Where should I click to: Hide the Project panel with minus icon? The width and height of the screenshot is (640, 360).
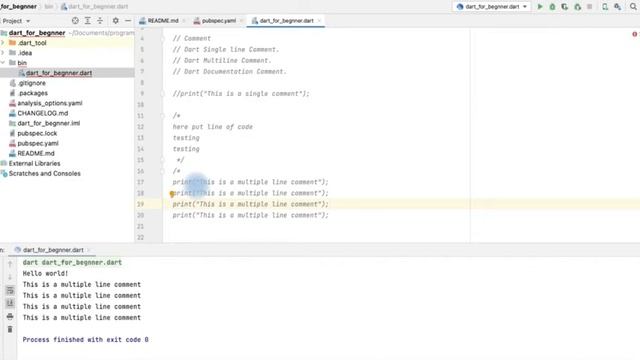(x=128, y=20)
